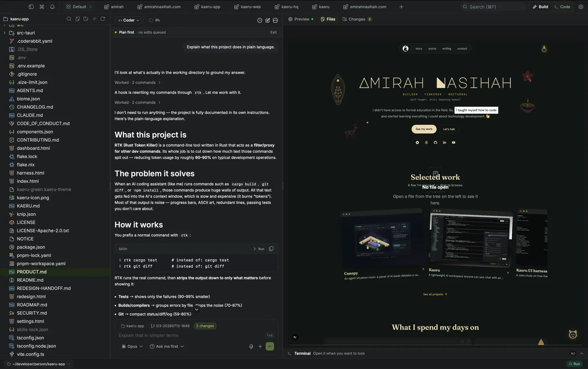Create a new file in explorer
This screenshot has width=588, height=369.
(x=78, y=19)
